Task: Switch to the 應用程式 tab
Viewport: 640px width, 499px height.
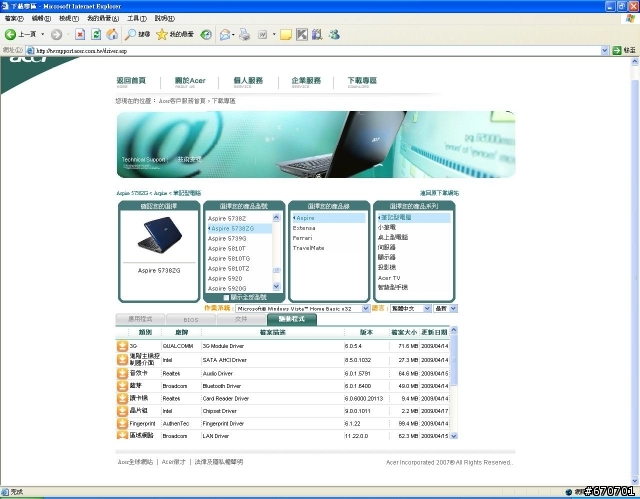Action: click(x=140, y=319)
